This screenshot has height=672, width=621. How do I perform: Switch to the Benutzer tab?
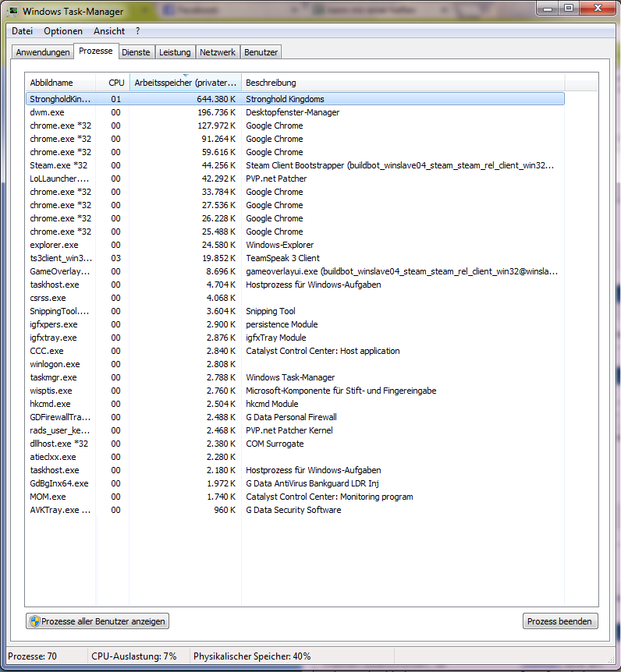[261, 52]
